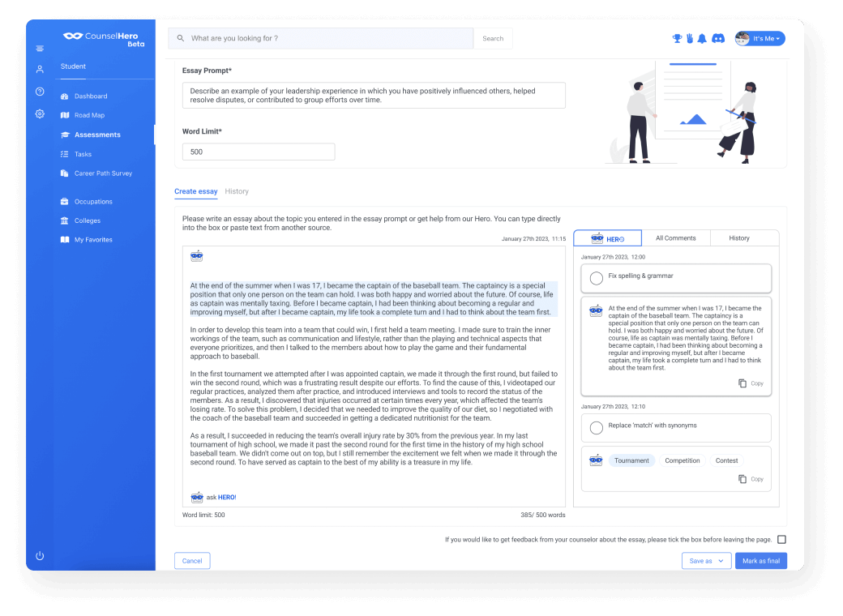This screenshot has height=616, width=843.
Task: Copy the synonym suggestions
Action: click(x=751, y=479)
